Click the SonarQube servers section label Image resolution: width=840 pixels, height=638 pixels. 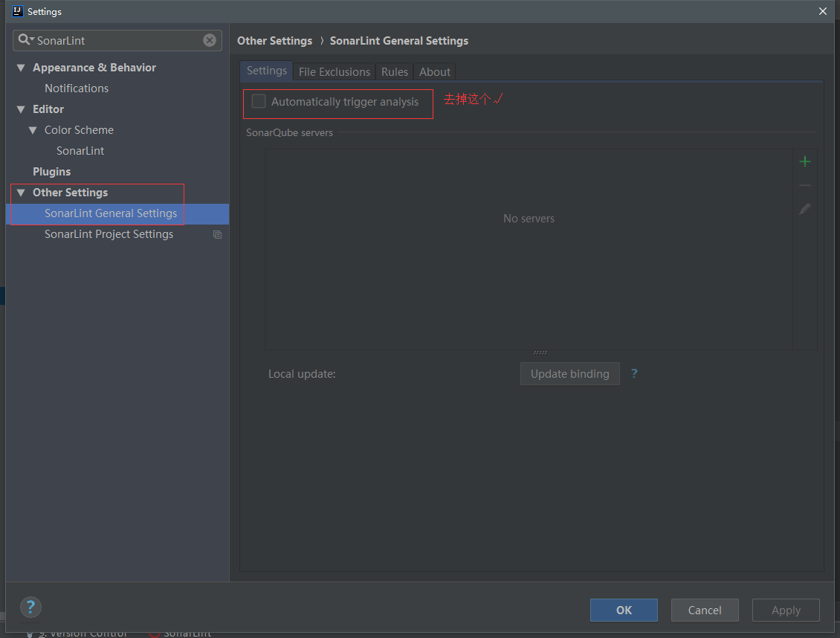(x=289, y=133)
